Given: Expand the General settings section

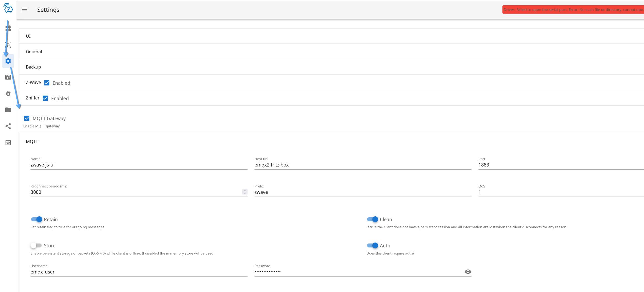Looking at the screenshot, I should point(34,52).
